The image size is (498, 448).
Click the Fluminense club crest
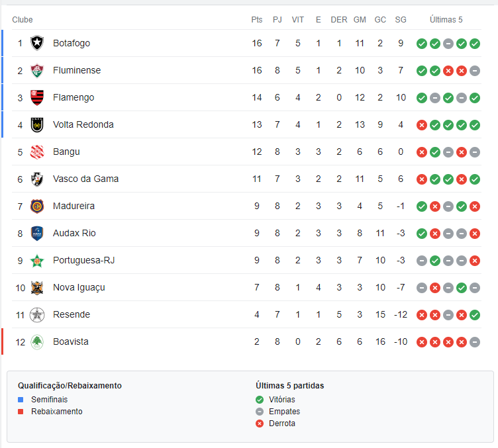click(x=37, y=70)
